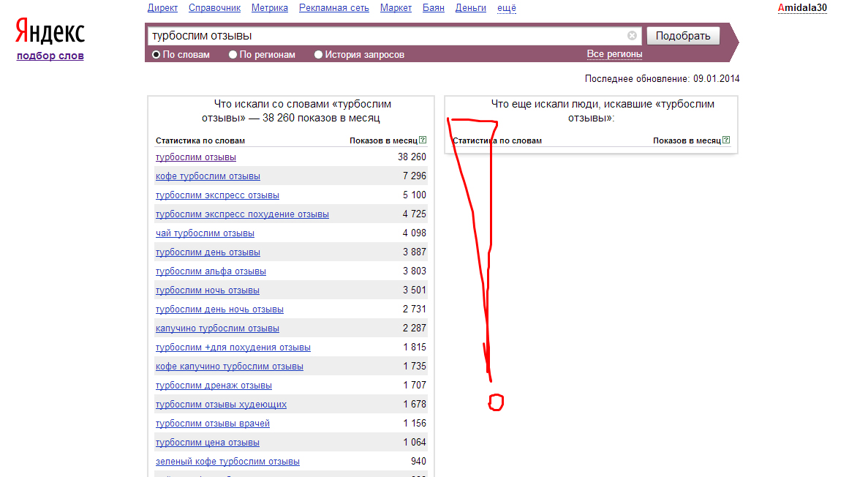Open 'турбослим день отзывы' keyword
This screenshot has width=868, height=477.
(x=208, y=252)
